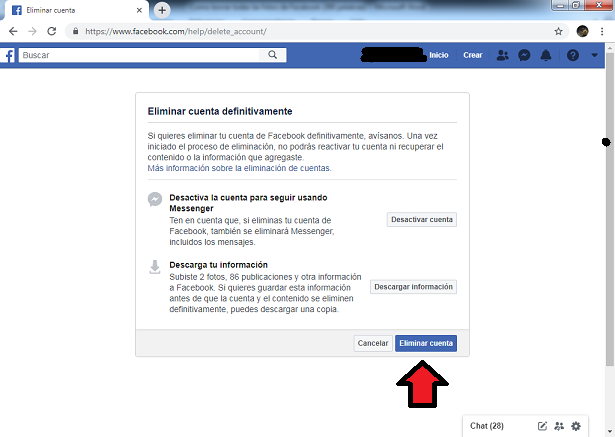Go to Inicio in the top bar
Viewport: 615px width, 437px height.
439,55
